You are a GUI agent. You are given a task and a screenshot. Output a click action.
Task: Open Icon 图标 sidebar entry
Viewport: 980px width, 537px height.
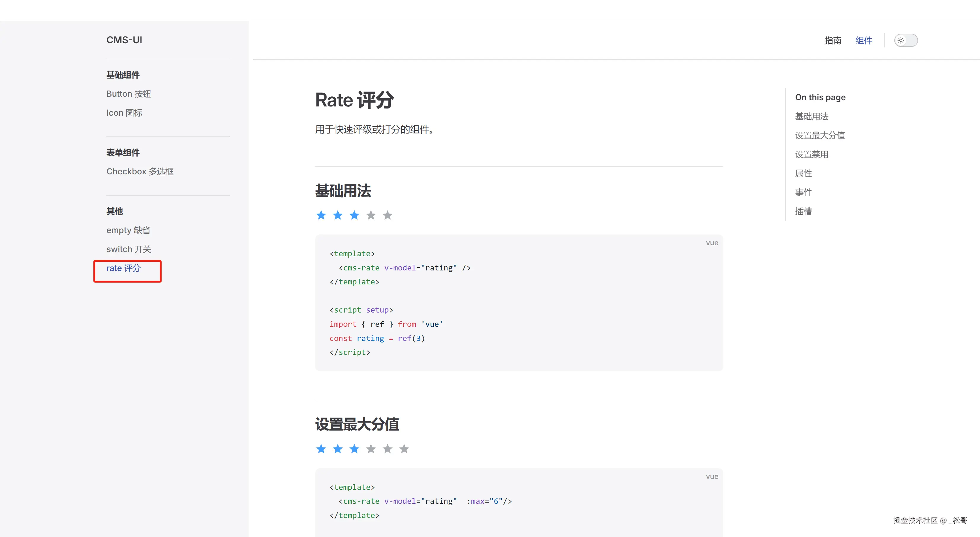coord(124,113)
